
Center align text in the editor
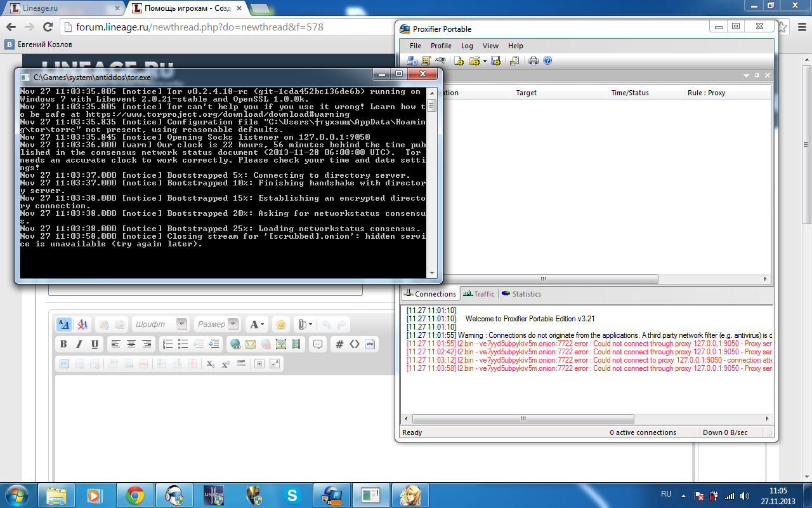coord(131,344)
